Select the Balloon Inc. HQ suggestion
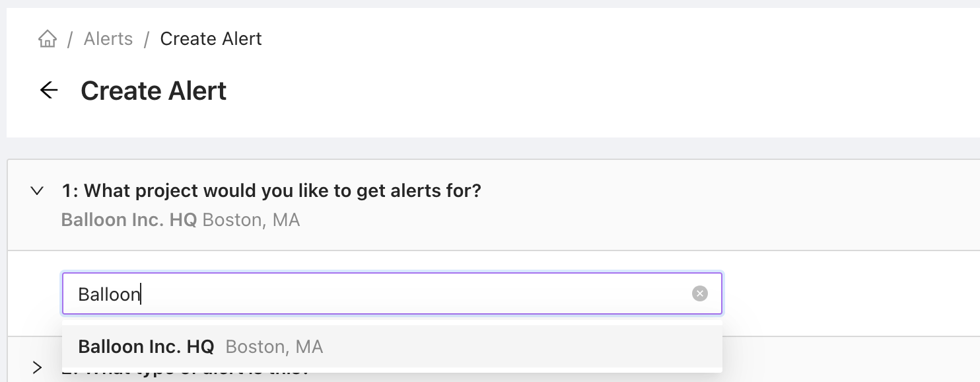Screen dimensions: 980x382 [146, 346]
